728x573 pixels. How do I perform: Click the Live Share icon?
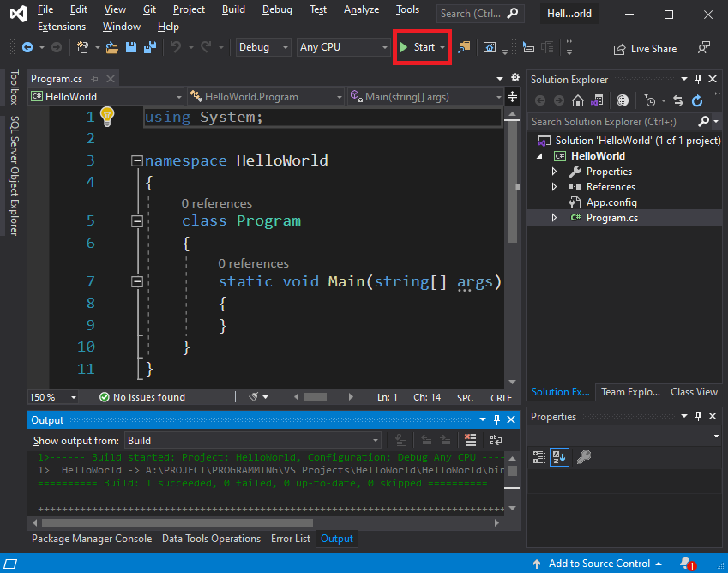[621, 49]
